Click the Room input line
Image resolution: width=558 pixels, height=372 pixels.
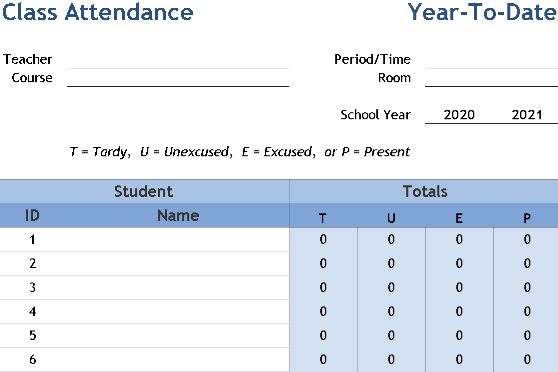click(x=491, y=78)
